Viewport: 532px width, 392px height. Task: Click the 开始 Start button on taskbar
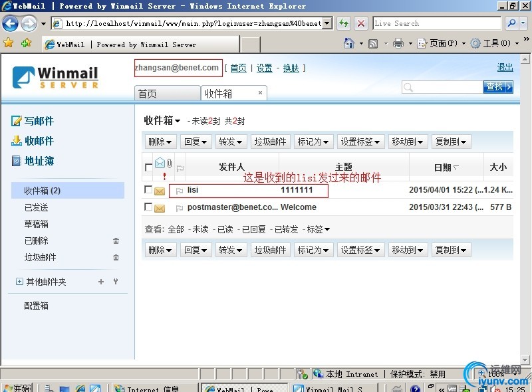pos(18,388)
